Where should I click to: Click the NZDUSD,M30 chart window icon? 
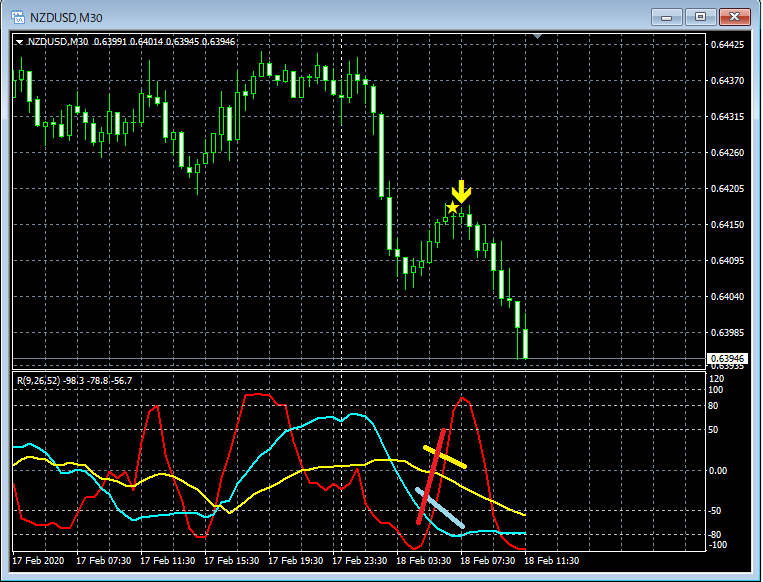point(18,18)
